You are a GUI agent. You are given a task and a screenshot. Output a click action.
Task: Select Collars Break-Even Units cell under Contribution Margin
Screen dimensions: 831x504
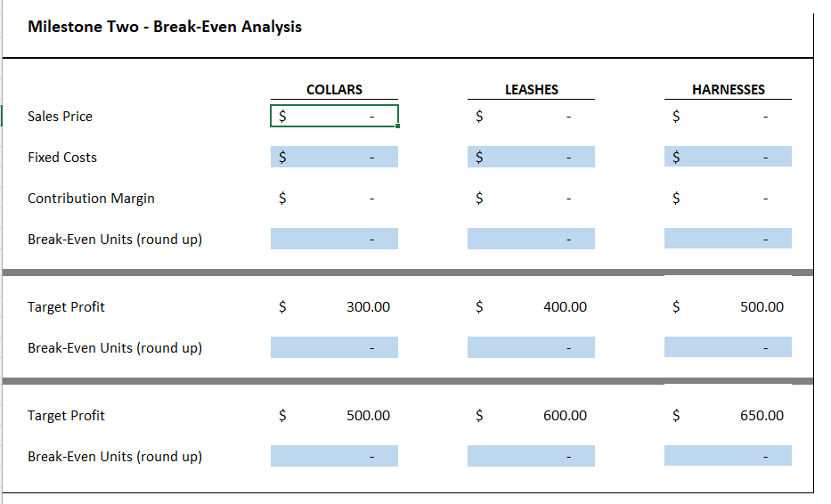point(334,239)
